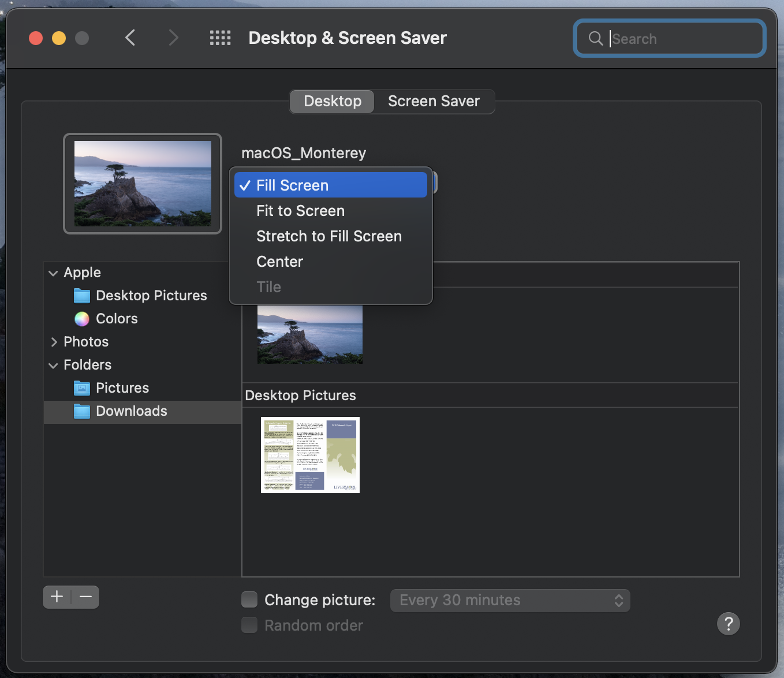
Task: Collapse the Apple section in sidebar
Action: tap(53, 273)
